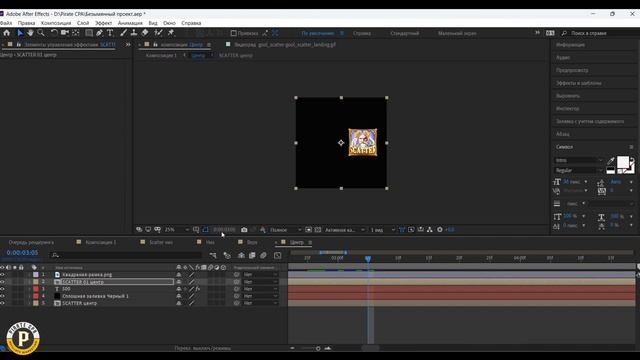Switch to the Композиция 1 timeline tab
The image size is (640, 360).
pos(100,242)
